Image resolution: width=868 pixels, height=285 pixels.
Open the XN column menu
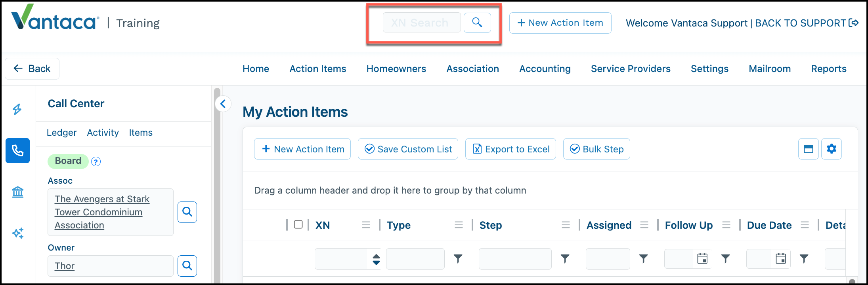pyautogui.click(x=366, y=225)
